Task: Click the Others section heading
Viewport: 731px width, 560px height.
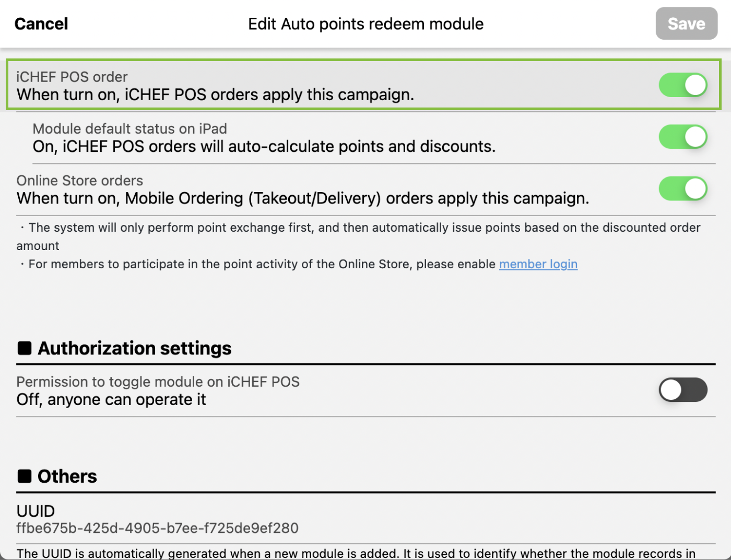Action: click(67, 476)
